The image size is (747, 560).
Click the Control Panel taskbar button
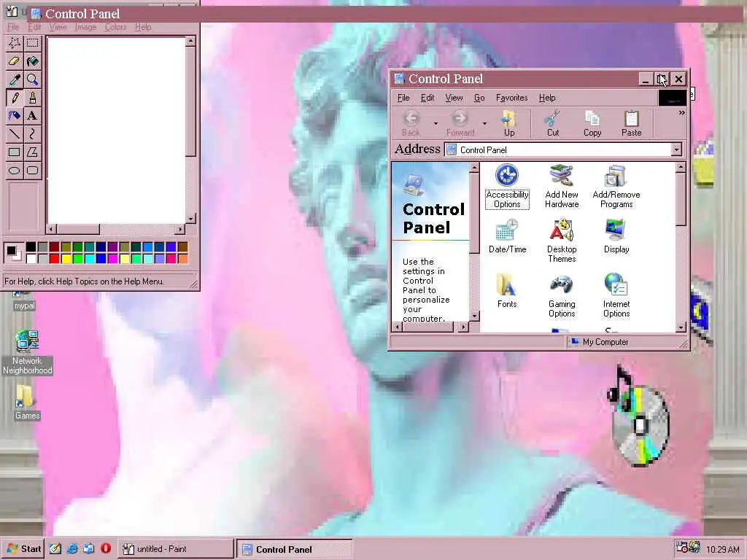(x=295, y=549)
